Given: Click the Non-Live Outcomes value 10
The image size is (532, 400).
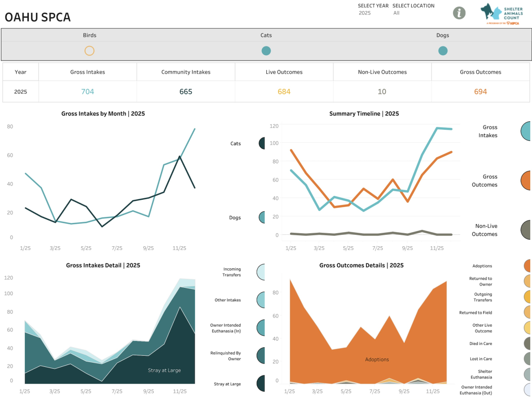Looking at the screenshot, I should coord(382,91).
